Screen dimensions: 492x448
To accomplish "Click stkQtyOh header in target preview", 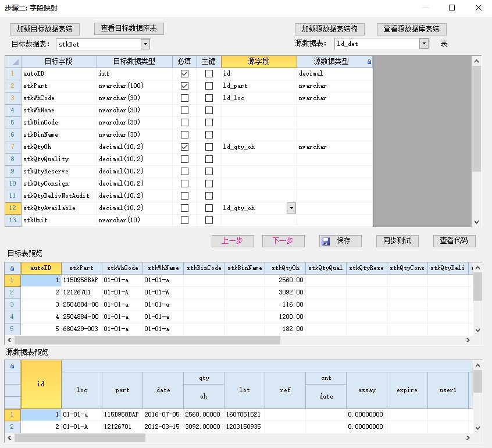I will pyautogui.click(x=285, y=268).
